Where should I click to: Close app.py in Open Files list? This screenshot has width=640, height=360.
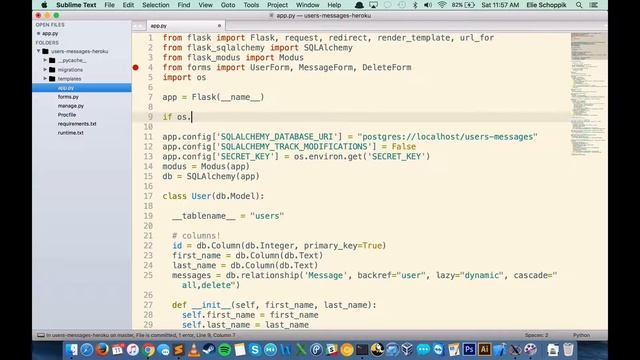pyautogui.click(x=38, y=33)
